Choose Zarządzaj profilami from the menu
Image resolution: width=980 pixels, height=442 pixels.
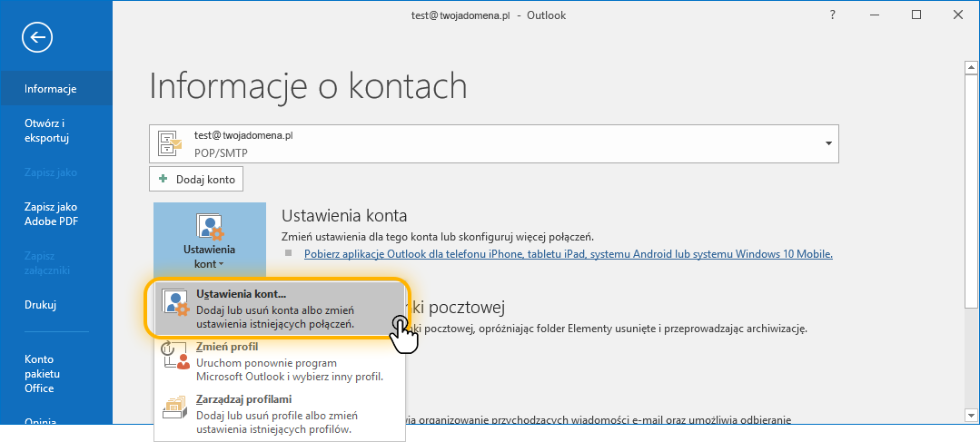click(280, 414)
